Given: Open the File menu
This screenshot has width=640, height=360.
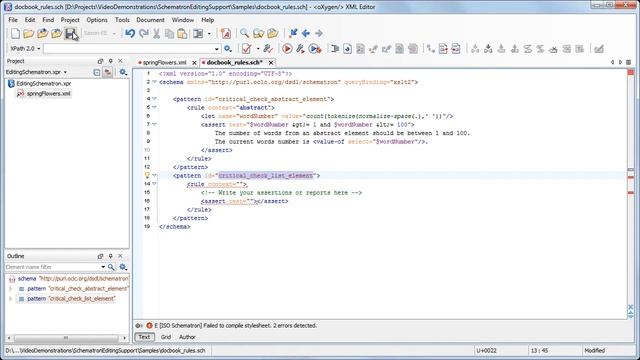Looking at the screenshot, I should tap(13, 20).
